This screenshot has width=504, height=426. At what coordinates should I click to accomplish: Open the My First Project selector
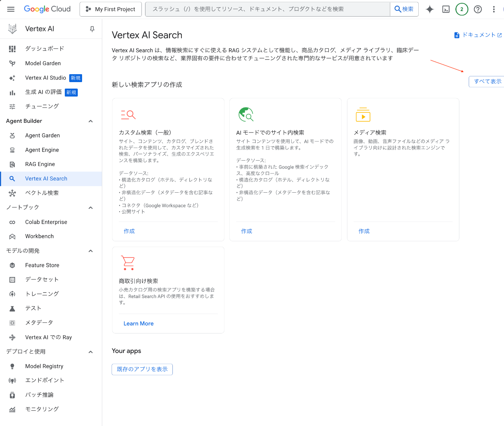[x=111, y=9]
